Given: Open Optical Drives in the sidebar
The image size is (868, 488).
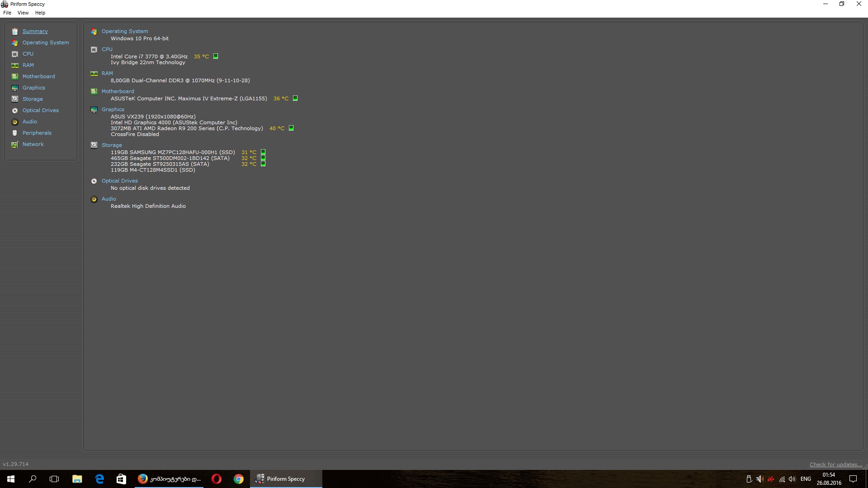Looking at the screenshot, I should [41, 110].
